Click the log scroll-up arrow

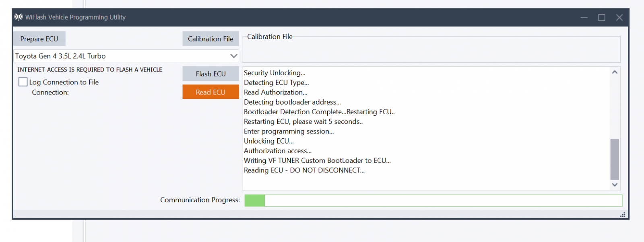615,72
